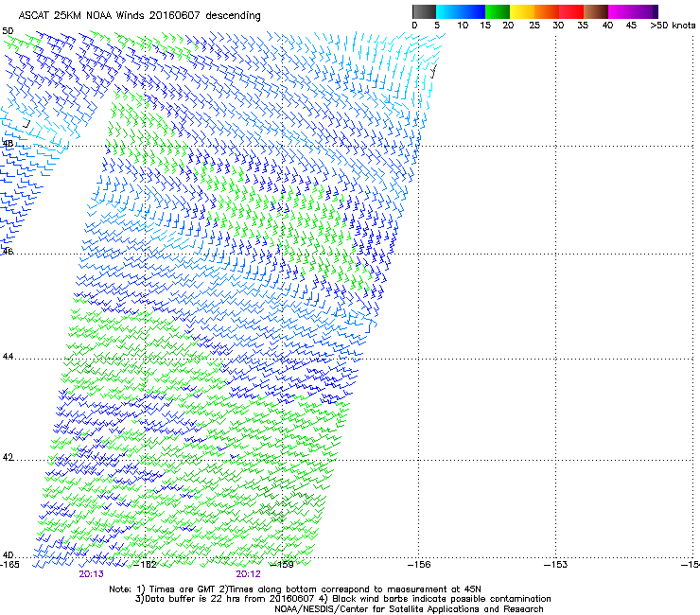Viewport: 700px width, 615px height.
Task: Click the red 30-35 knots legend segment
Action: [x=571, y=11]
